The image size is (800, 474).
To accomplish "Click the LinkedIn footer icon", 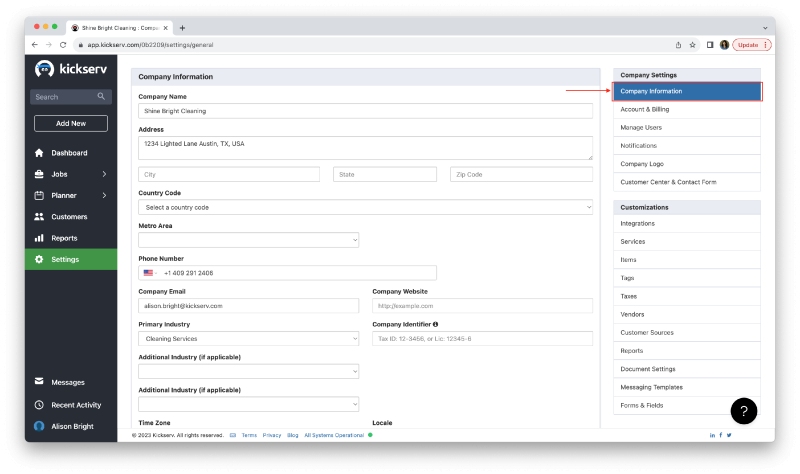I will pyautogui.click(x=712, y=435).
